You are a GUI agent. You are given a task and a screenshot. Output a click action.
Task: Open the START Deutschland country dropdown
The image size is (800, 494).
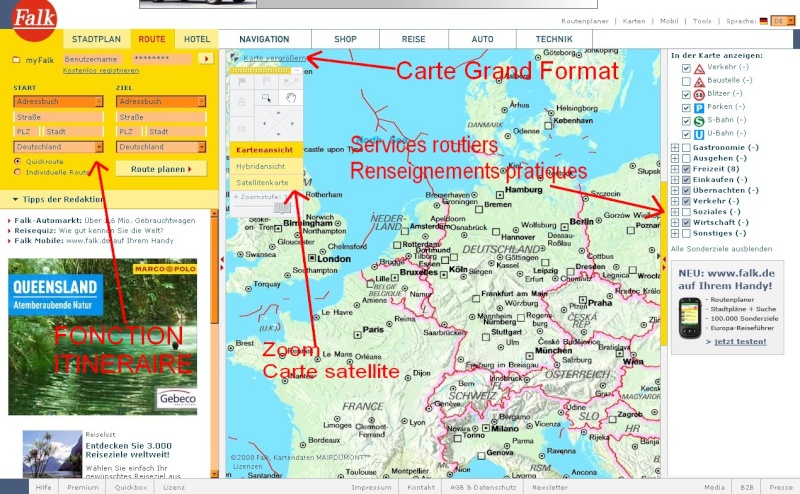click(59, 147)
